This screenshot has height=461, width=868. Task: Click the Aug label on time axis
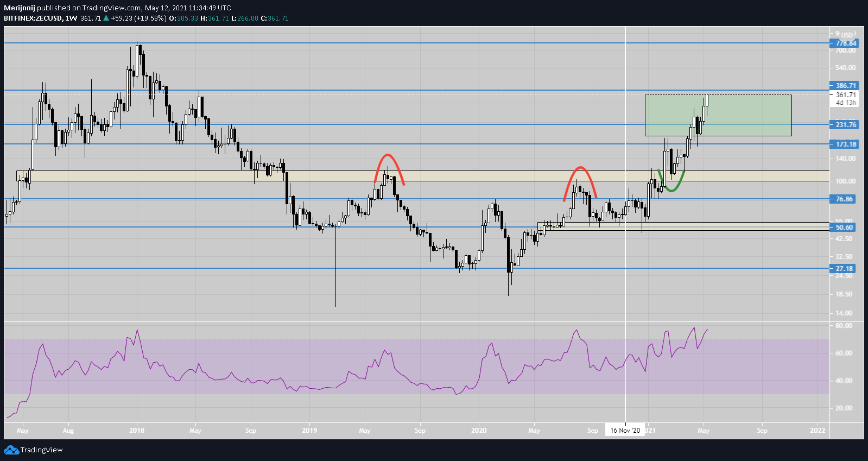68,431
